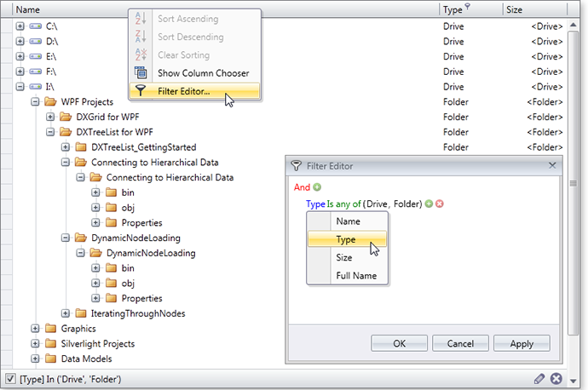The height and width of the screenshot is (390, 588).
Task: Collapse the WPF Projects folder
Action: pos(35,102)
